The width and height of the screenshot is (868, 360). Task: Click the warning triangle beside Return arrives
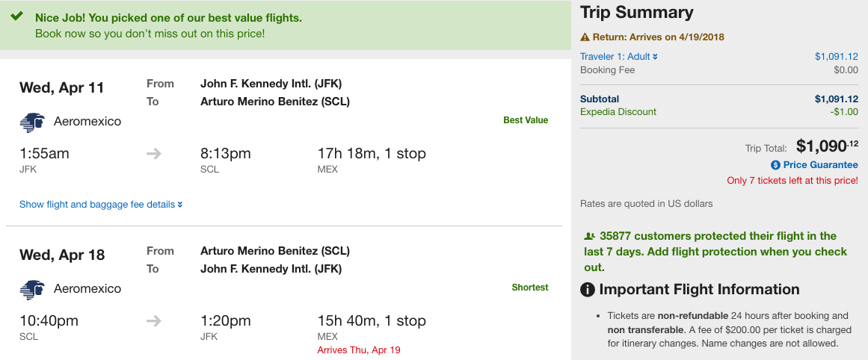(x=585, y=37)
